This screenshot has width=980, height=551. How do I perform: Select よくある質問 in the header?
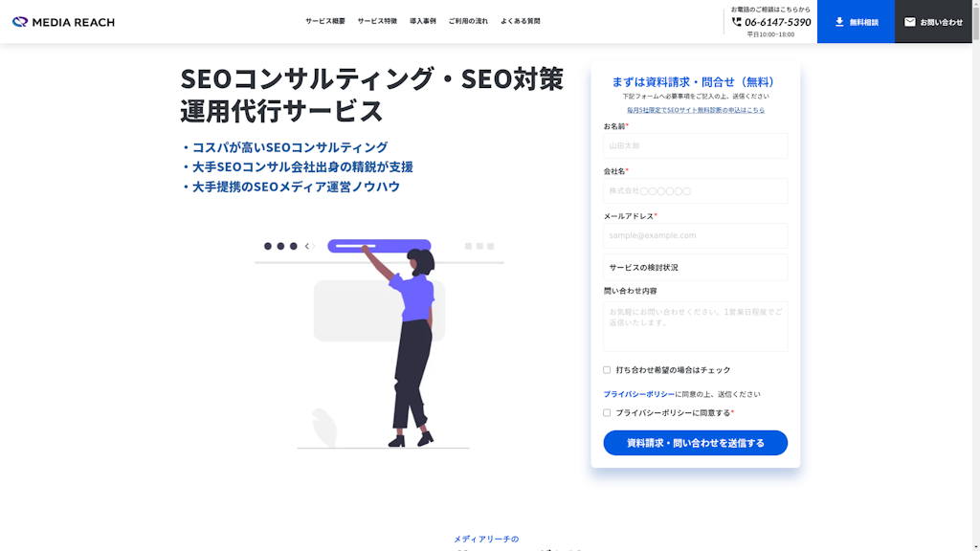520,21
